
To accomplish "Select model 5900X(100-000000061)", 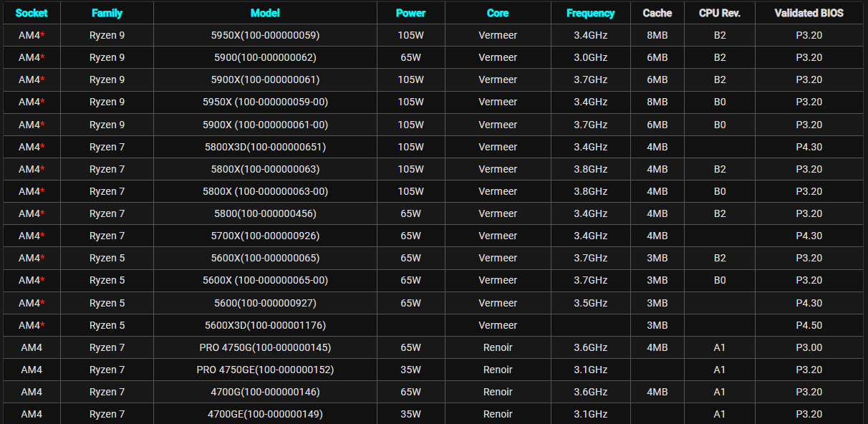I will click(x=265, y=79).
